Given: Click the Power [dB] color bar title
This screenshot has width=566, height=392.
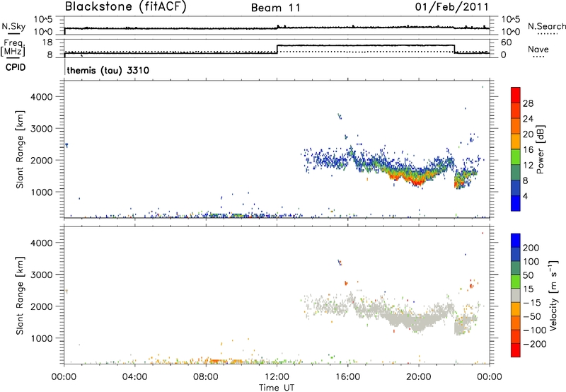Looking at the screenshot, I should coord(540,149).
